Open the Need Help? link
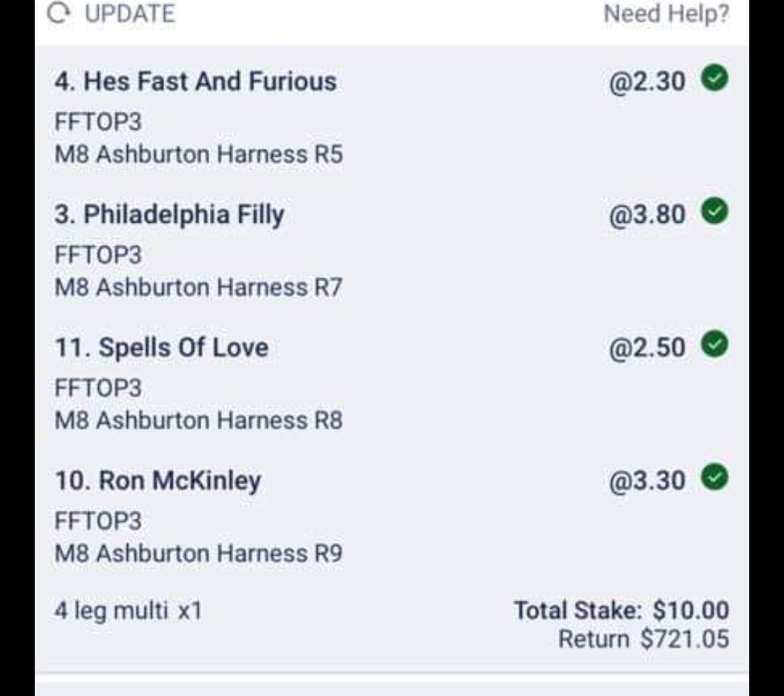Image resolution: width=784 pixels, height=696 pixels. pyautogui.click(x=667, y=14)
